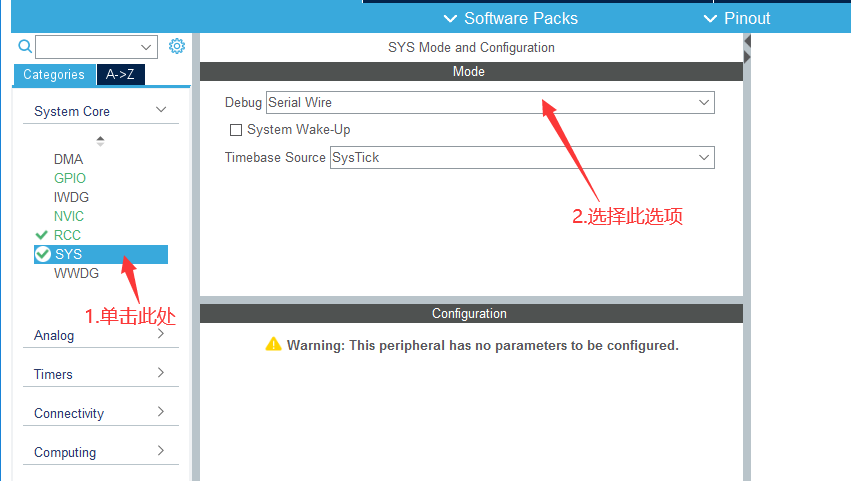Click the Configuration section header
The width and height of the screenshot is (851, 481).
(471, 314)
